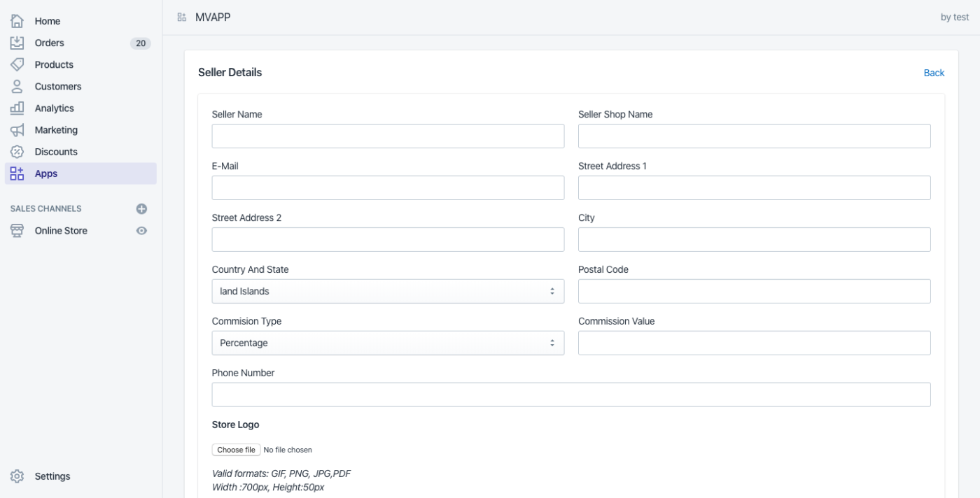
Task: Click into the E-Mail field
Action: [x=388, y=187]
